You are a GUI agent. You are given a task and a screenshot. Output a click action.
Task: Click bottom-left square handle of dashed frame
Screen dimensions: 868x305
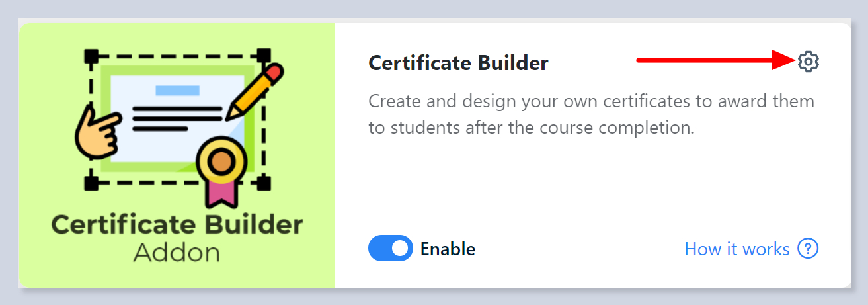(92, 183)
